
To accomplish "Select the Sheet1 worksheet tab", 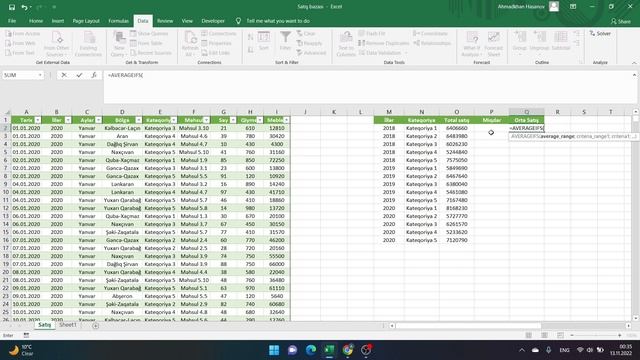I will coord(68,325).
